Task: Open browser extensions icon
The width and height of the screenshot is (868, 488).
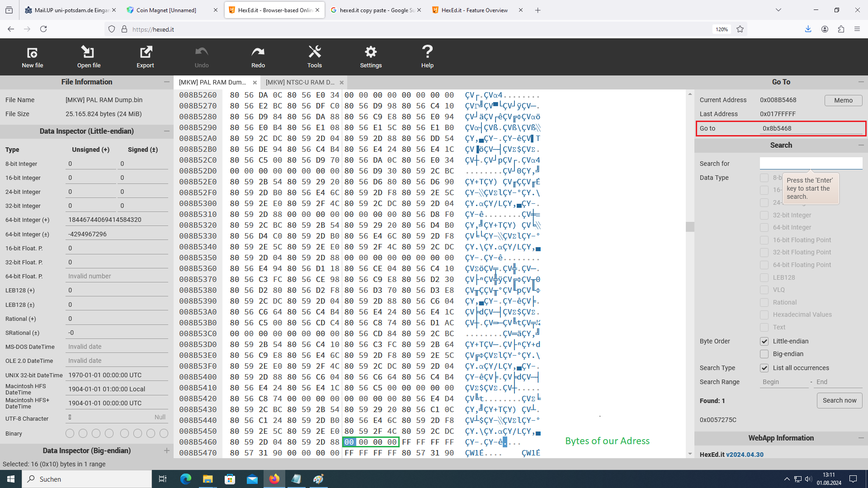Action: [x=841, y=29]
